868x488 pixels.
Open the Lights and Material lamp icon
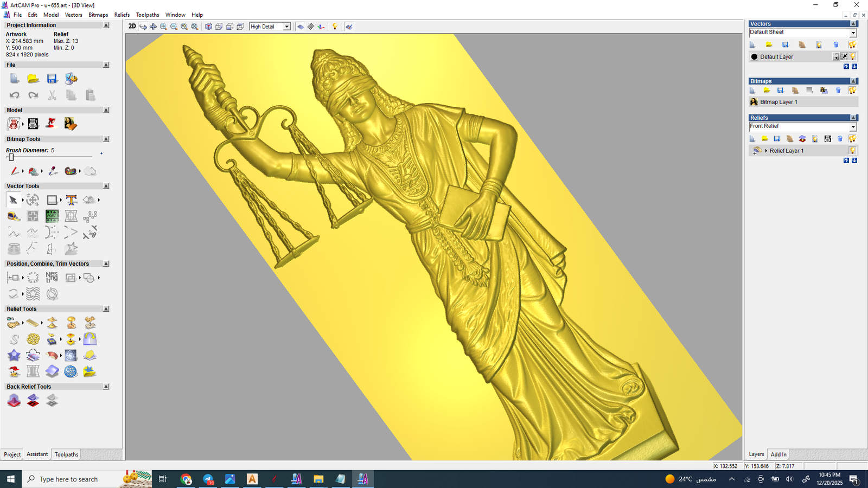335,27
